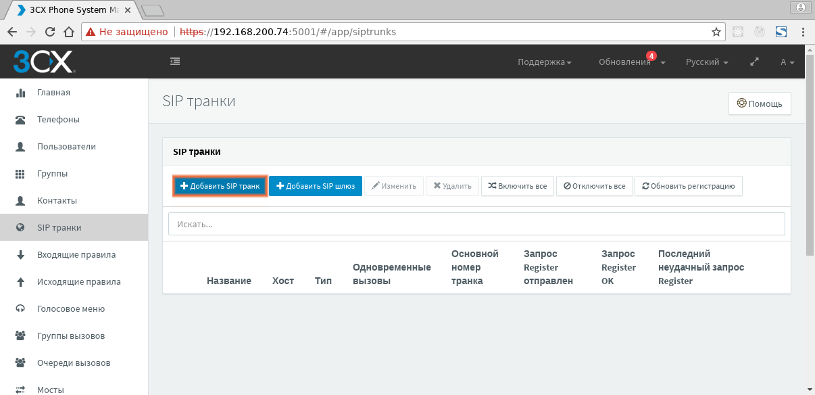
Task: Click the Одновременные вызовы column header
Action: point(392,274)
